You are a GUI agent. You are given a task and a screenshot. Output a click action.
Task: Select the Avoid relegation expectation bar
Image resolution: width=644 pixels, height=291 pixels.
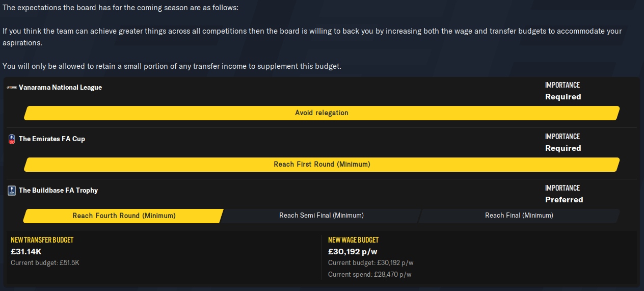point(321,113)
